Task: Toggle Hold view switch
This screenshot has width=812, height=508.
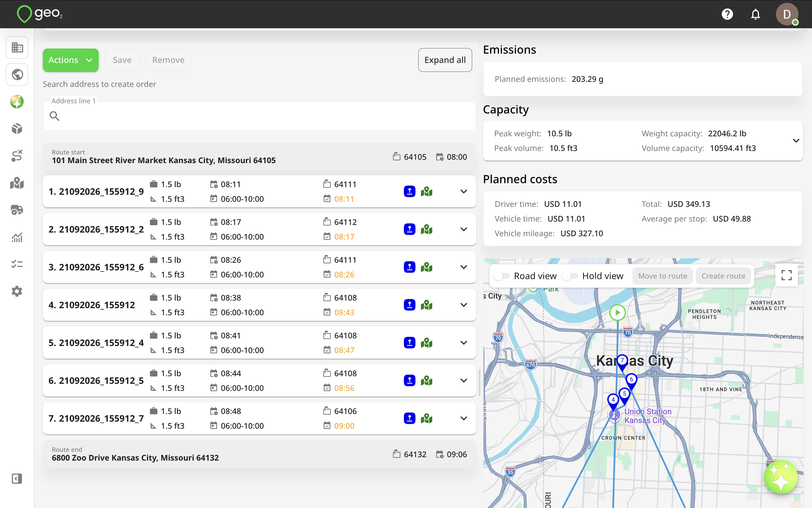Action: point(570,276)
